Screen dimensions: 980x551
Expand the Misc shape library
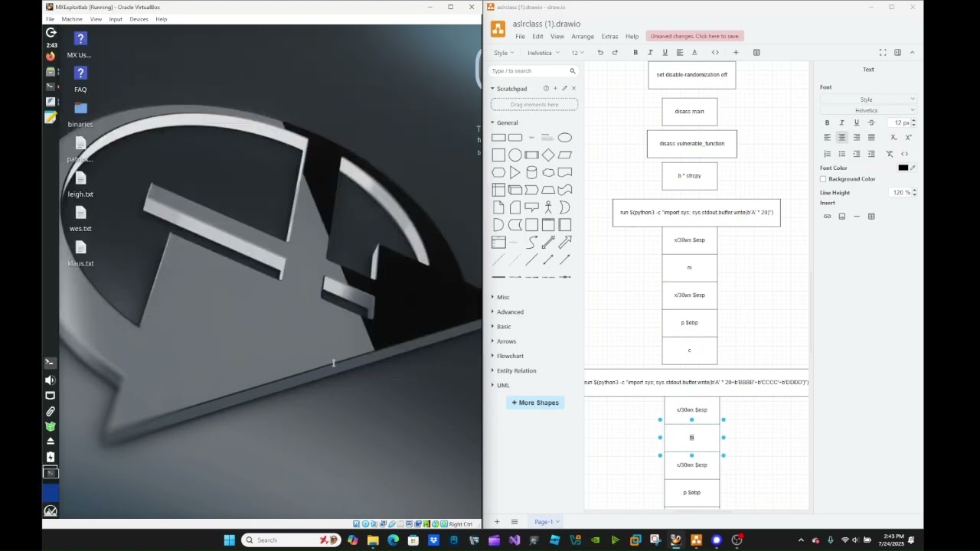pos(503,297)
